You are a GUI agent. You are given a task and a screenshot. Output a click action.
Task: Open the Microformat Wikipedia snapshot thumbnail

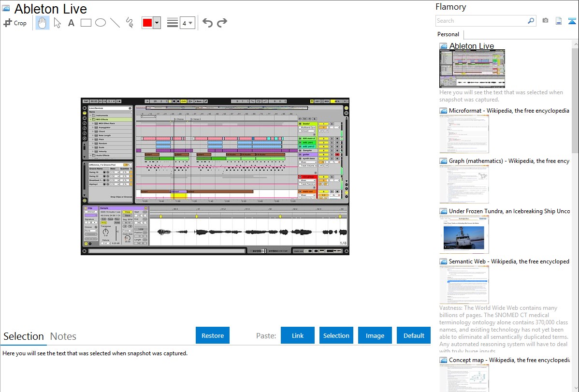click(464, 134)
